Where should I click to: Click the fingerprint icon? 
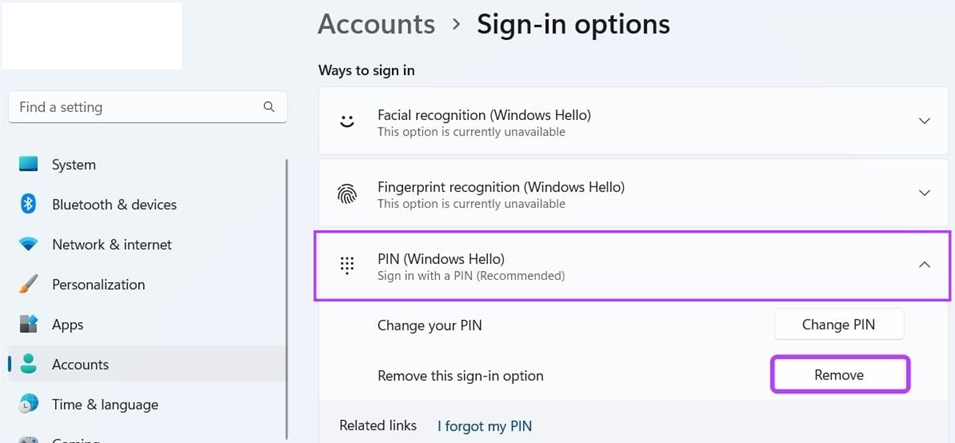tap(347, 193)
